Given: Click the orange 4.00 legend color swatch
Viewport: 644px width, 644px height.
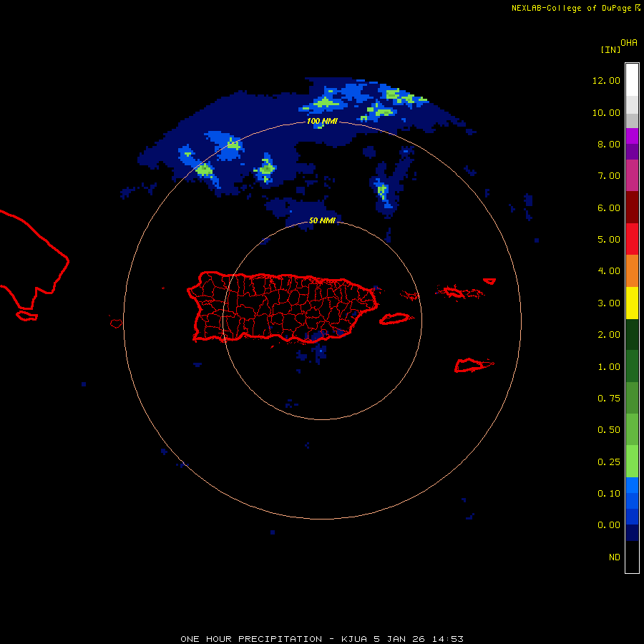Looking at the screenshot, I should tap(632, 271).
